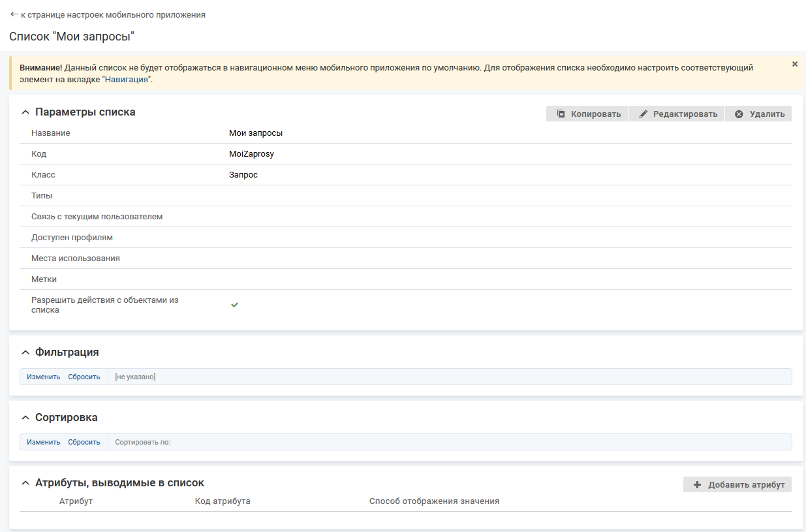Viewport: 806px width, 532px height.
Task: Click the back arrow to mobile app settings
Action: (14, 14)
